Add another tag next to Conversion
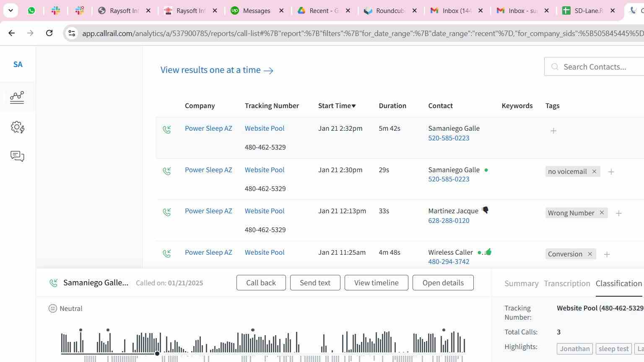This screenshot has height=362, width=644. click(607, 254)
